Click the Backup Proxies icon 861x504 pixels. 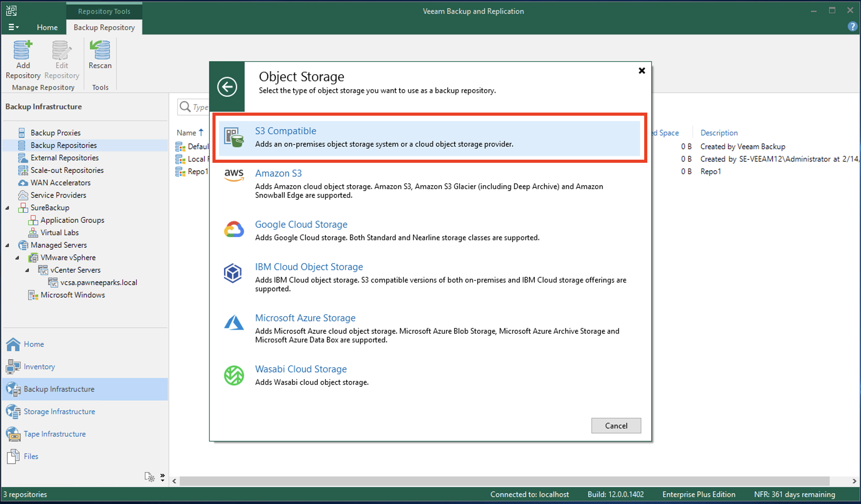pyautogui.click(x=22, y=133)
